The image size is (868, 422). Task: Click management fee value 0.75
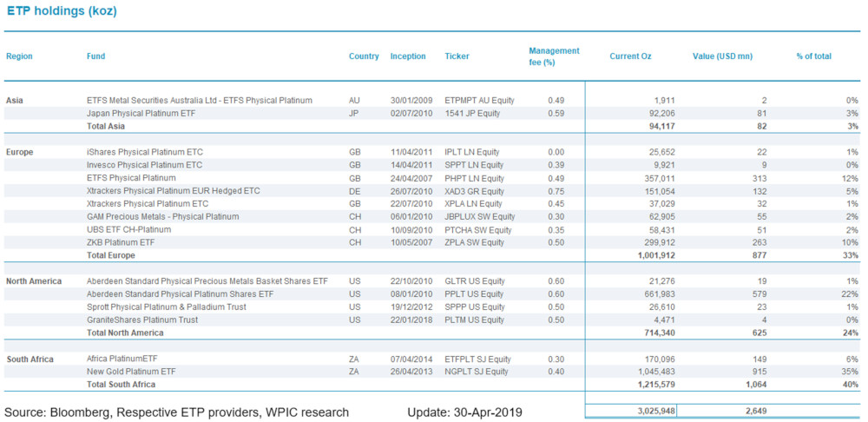pyautogui.click(x=556, y=191)
